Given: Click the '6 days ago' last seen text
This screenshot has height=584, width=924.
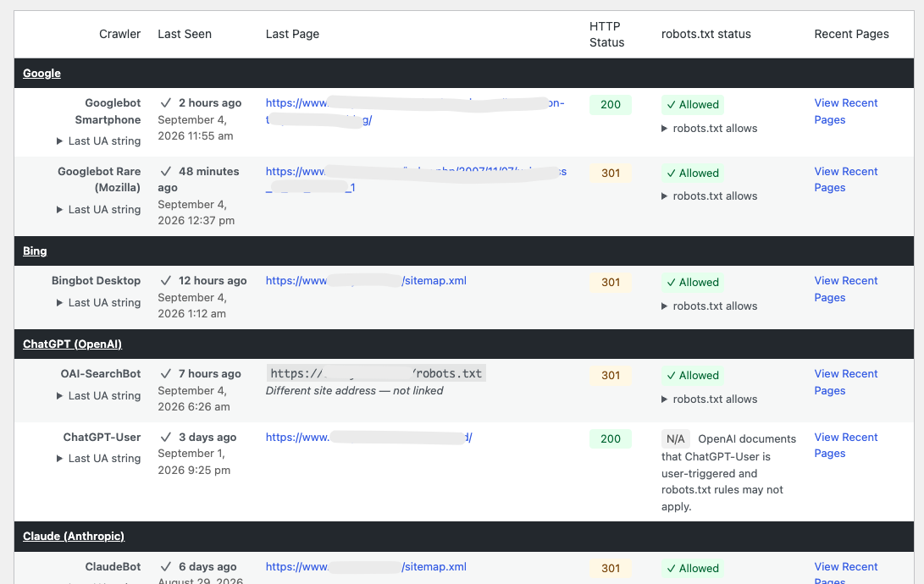Looking at the screenshot, I should coord(207,567).
